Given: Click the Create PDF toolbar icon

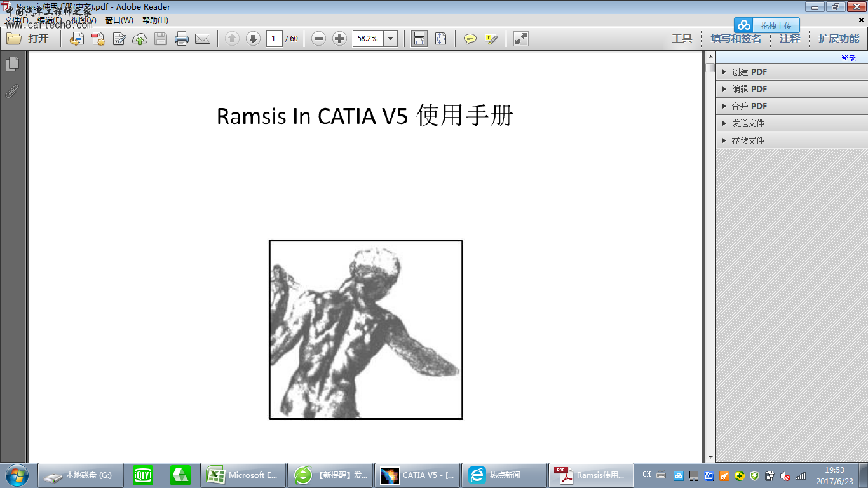Looking at the screenshot, I should coord(98,39).
